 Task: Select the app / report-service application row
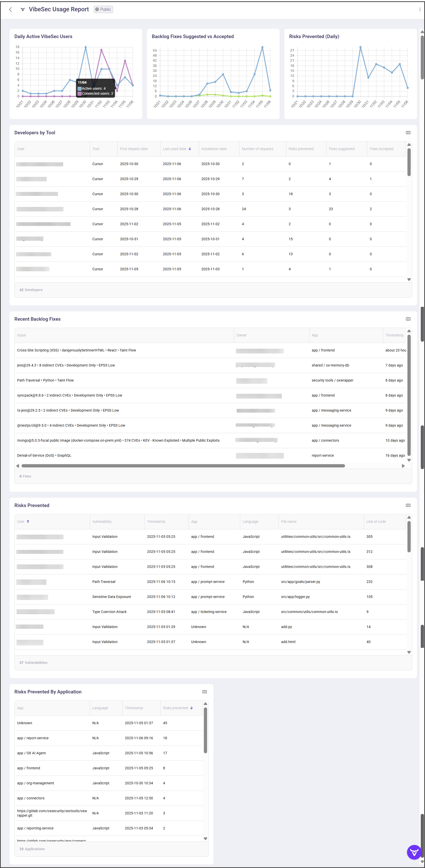tap(33, 738)
